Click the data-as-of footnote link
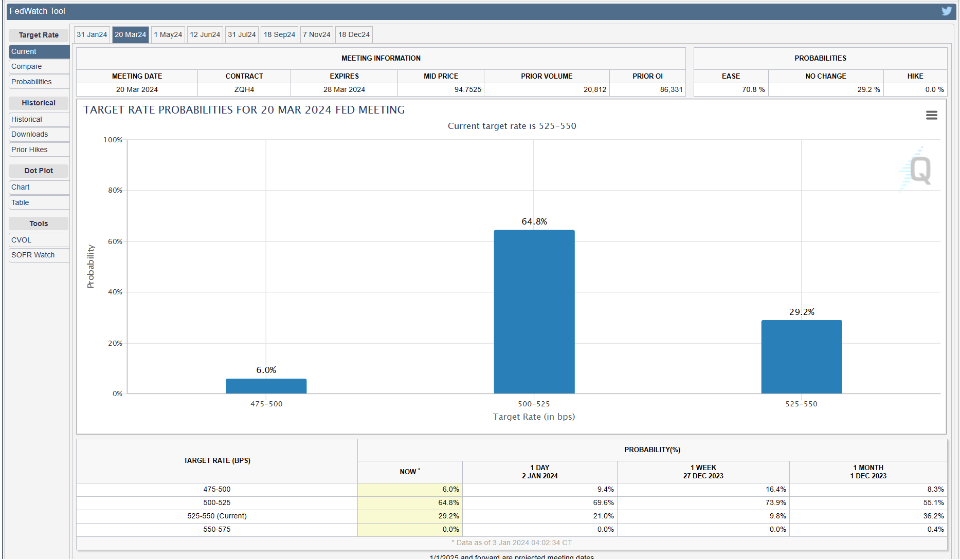Viewport: 960px width, 560px height. tap(511, 543)
